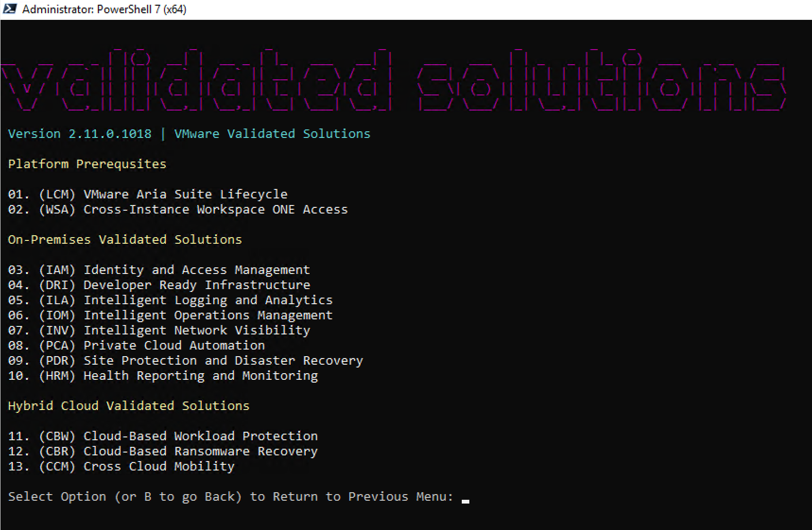Select the 01 VMware Aria Suite Lifecycle line

pos(147,195)
